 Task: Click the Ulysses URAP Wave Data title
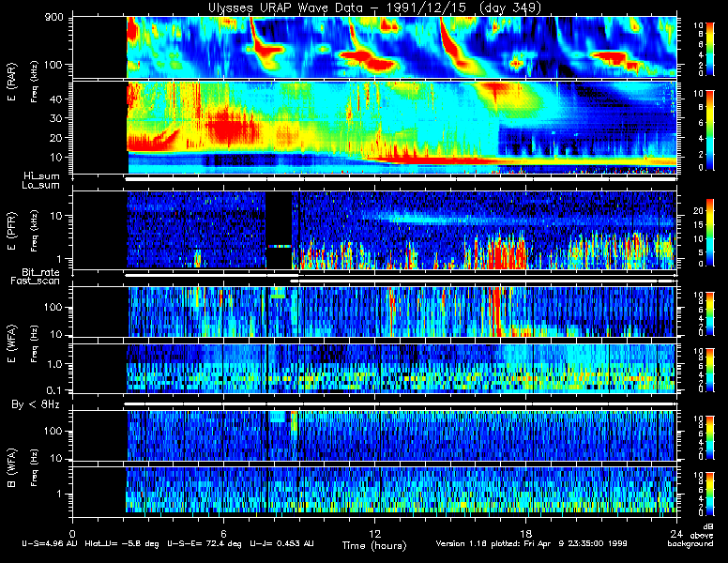point(374,8)
